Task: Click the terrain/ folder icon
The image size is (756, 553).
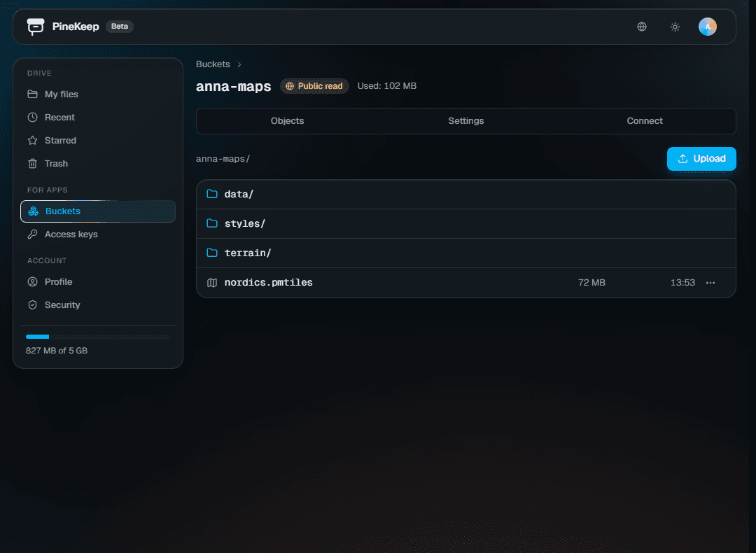Action: pos(212,253)
